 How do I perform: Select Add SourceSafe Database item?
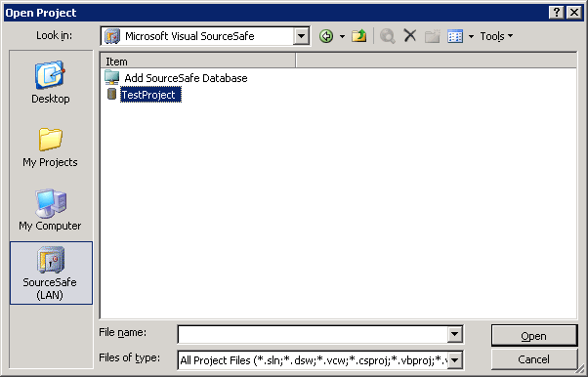186,78
